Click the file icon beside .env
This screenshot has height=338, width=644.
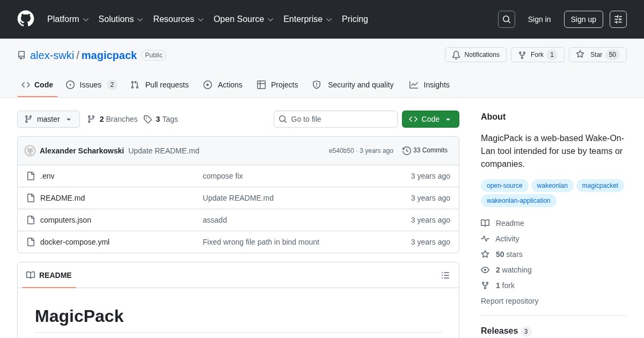[x=31, y=176]
